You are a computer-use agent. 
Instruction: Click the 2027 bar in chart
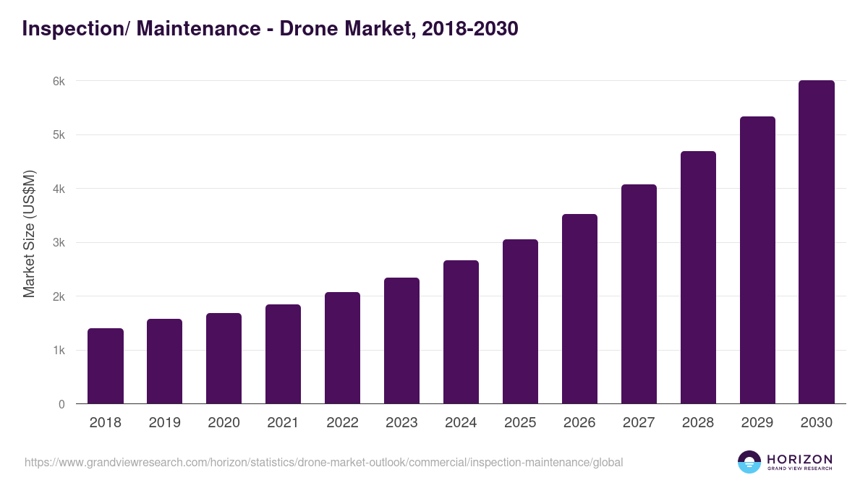pos(639,294)
